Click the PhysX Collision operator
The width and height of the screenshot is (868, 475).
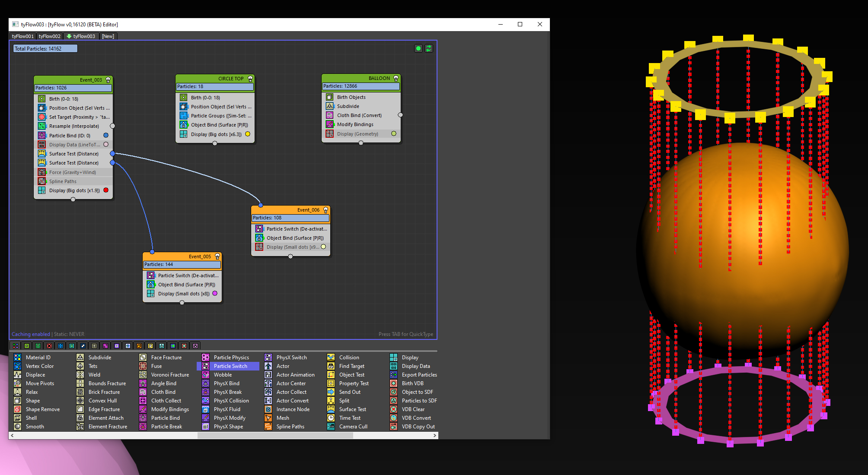coord(231,401)
